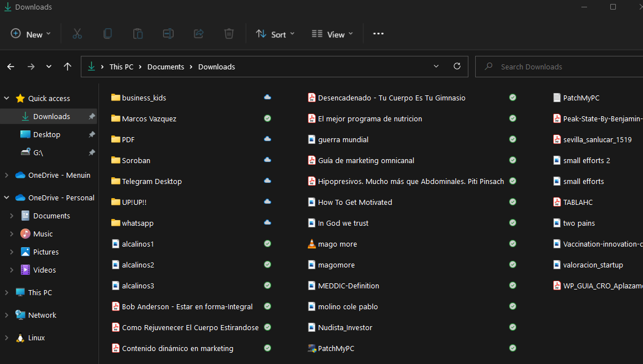This screenshot has width=643, height=364.
Task: Click the Downloads breadcrumb segment
Action: [x=216, y=67]
